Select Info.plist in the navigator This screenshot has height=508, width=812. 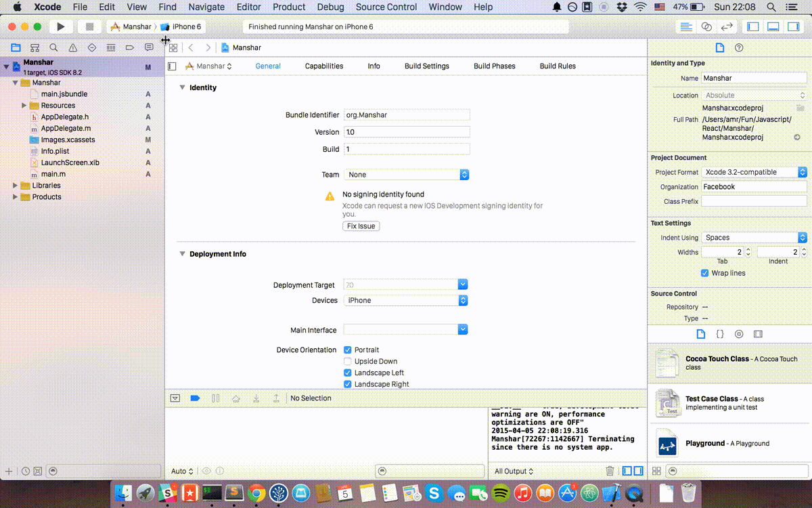coord(55,151)
